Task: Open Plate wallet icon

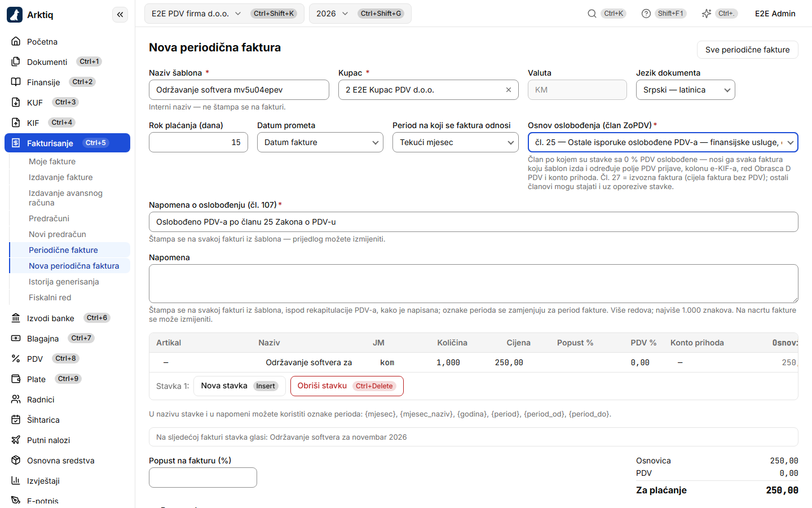Action: coord(16,379)
